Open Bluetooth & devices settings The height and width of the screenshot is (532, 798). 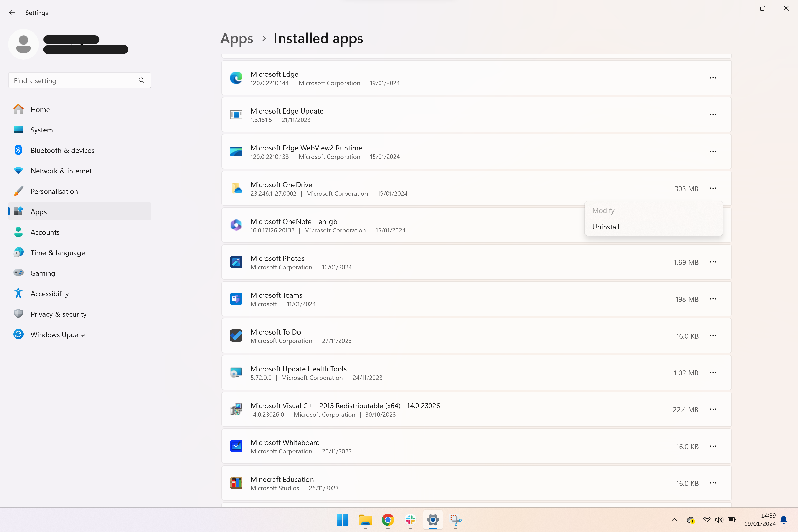(x=80, y=150)
